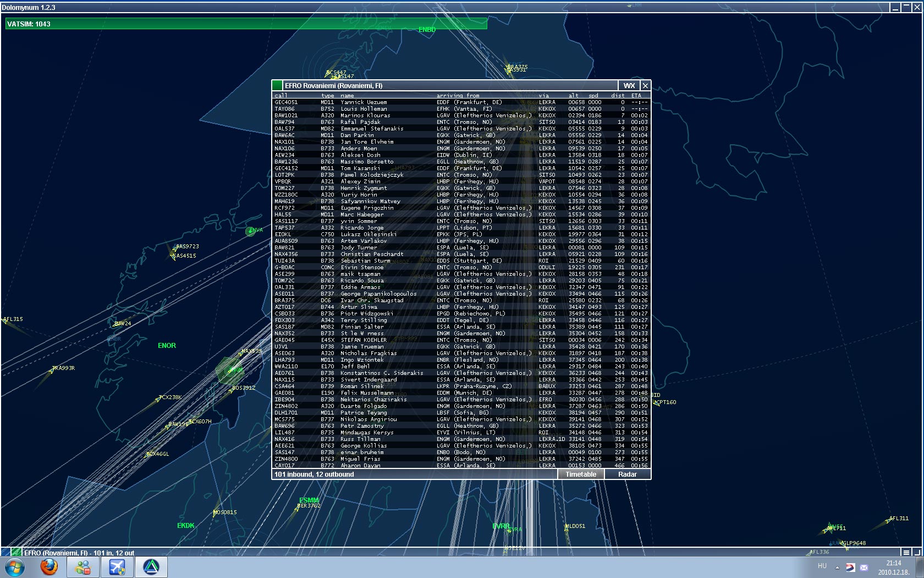Select flight OAL537 in the list
924x578 pixels.
click(461, 129)
